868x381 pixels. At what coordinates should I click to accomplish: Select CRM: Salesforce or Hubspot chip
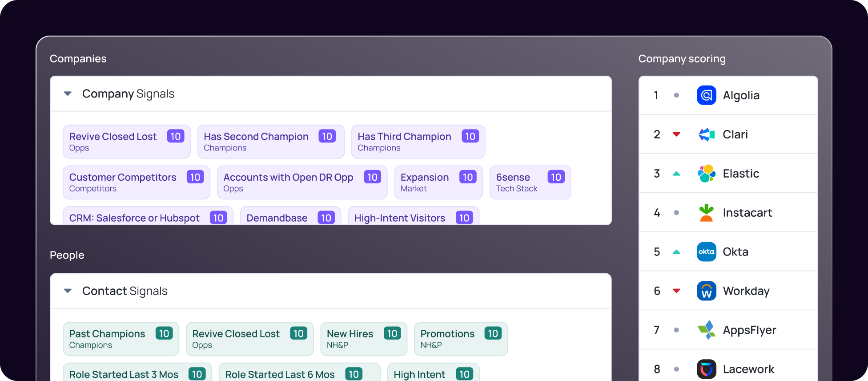pyautogui.click(x=148, y=216)
